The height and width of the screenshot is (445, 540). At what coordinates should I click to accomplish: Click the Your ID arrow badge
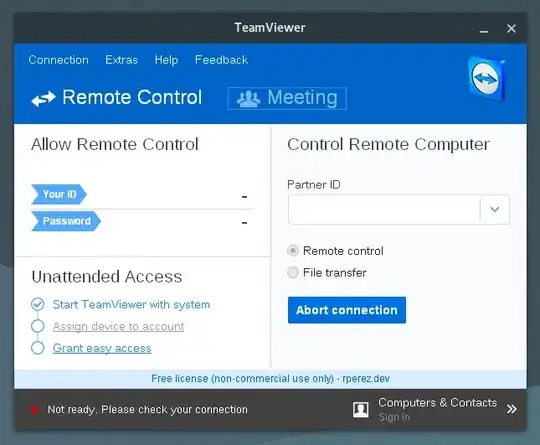tap(59, 194)
